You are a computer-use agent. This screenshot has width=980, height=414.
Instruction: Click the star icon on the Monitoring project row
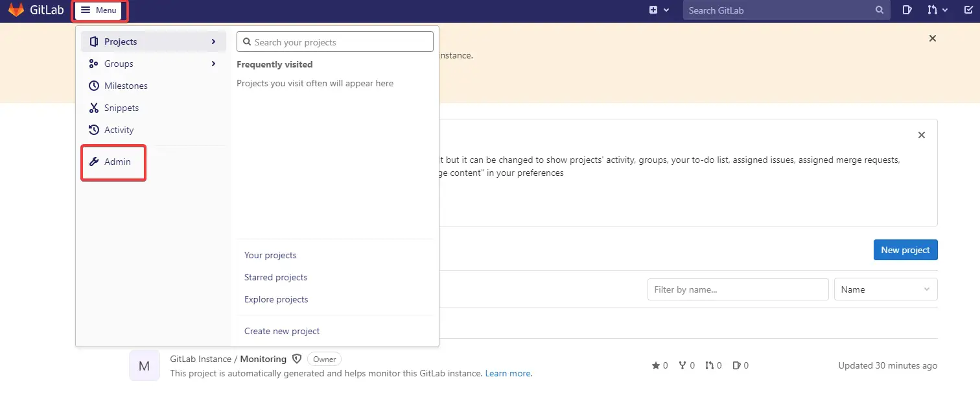[x=657, y=365]
